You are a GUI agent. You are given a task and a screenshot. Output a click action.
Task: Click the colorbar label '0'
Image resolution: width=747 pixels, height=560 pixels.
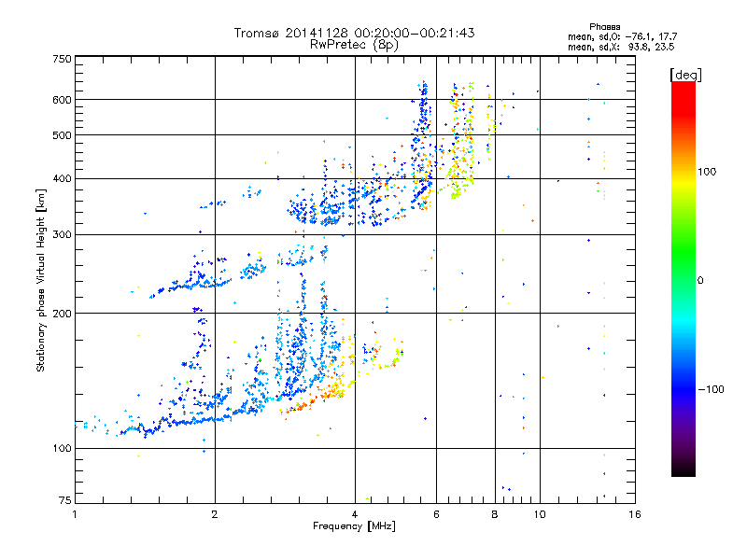pos(700,280)
